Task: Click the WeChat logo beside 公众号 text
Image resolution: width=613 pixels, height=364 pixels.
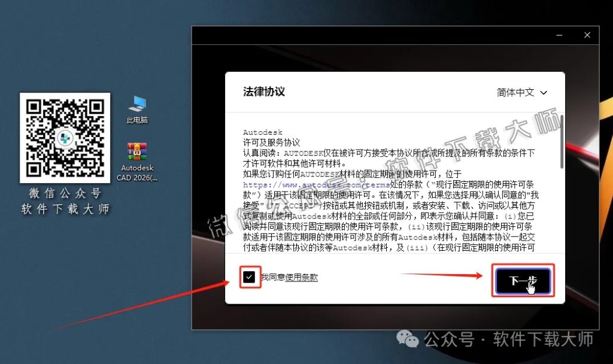Action: [409, 339]
